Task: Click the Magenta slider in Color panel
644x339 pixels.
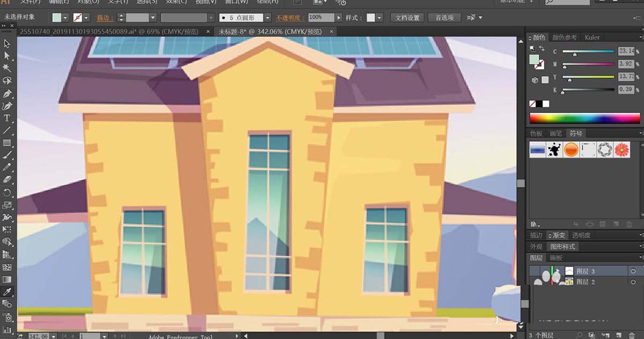Action: click(x=588, y=65)
